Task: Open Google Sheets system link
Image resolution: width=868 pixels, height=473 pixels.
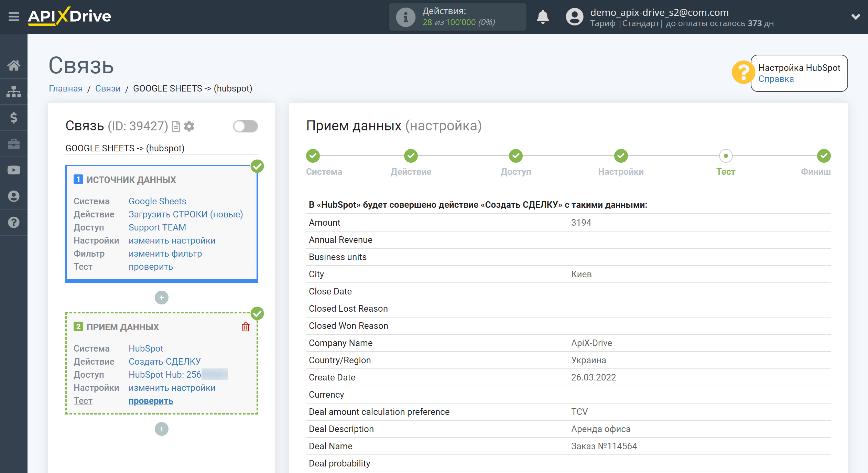Action: pos(157,201)
